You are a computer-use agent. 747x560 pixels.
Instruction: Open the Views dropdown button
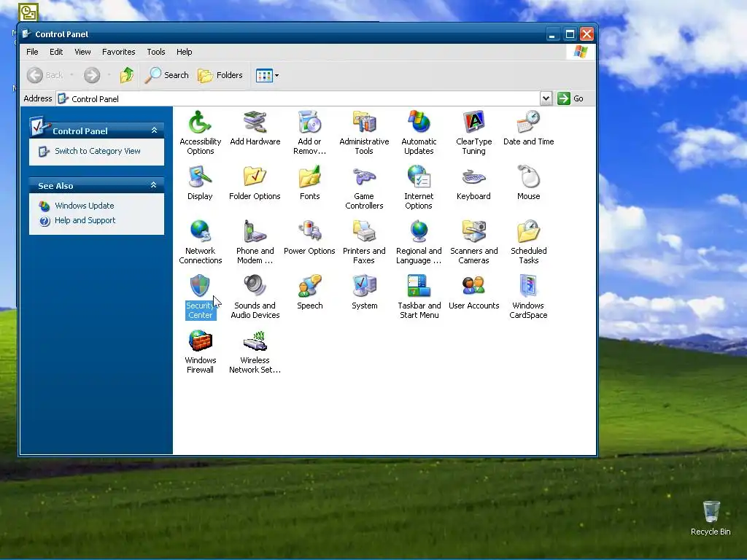[x=267, y=75]
